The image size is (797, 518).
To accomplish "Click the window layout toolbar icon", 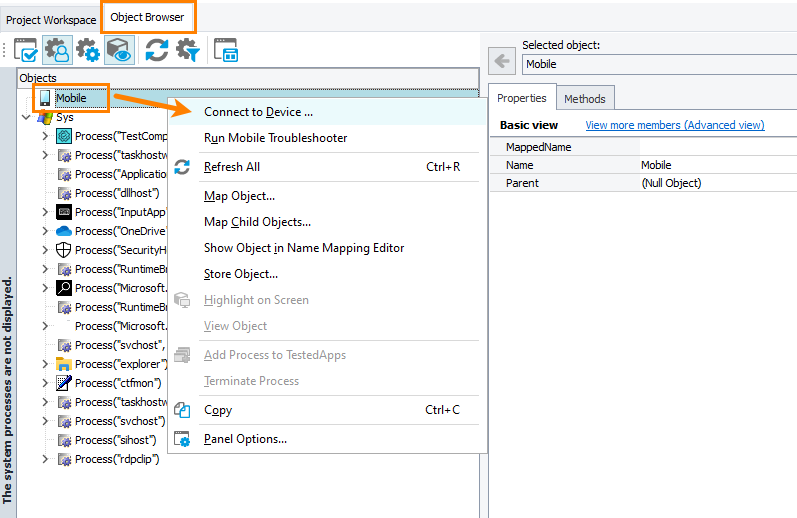I will pos(226,50).
